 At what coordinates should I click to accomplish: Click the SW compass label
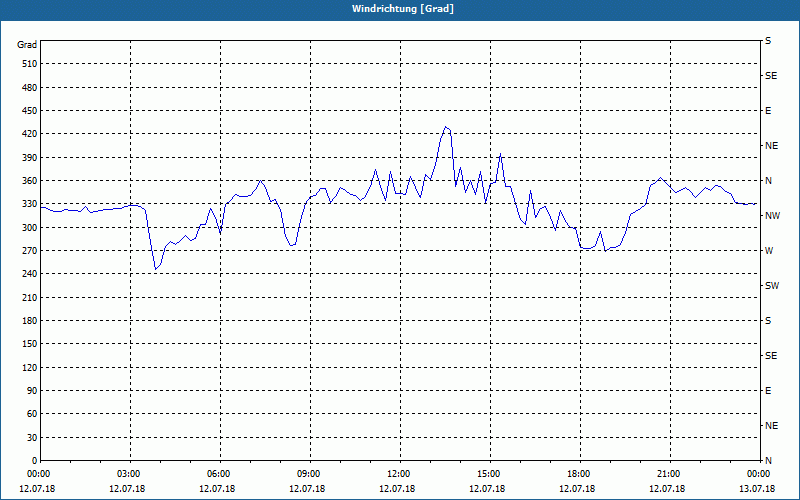click(772, 286)
